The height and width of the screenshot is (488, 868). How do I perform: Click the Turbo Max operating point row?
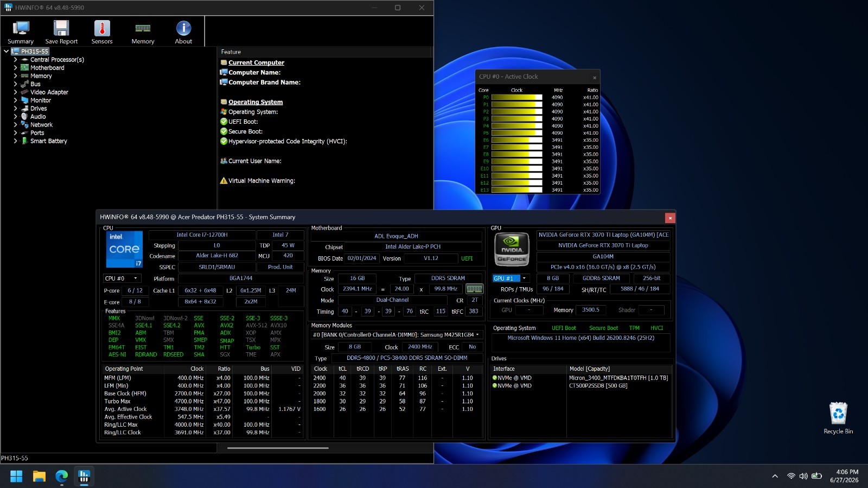tap(202, 402)
